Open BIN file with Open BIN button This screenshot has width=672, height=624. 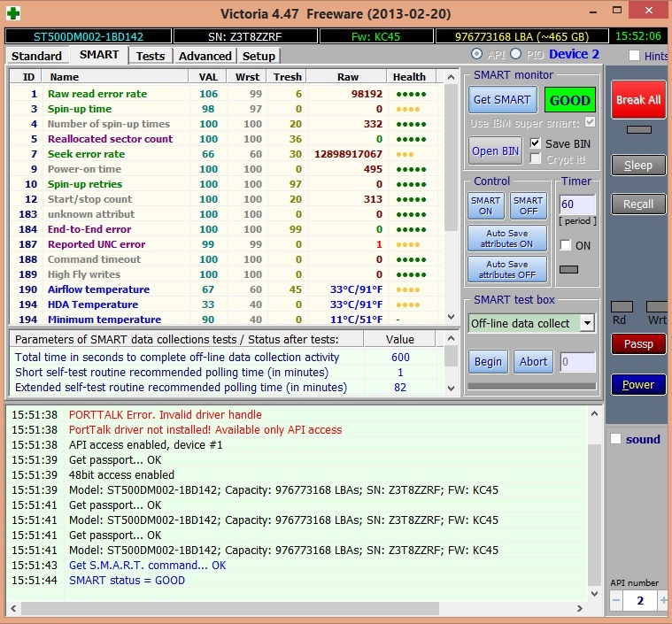click(496, 150)
